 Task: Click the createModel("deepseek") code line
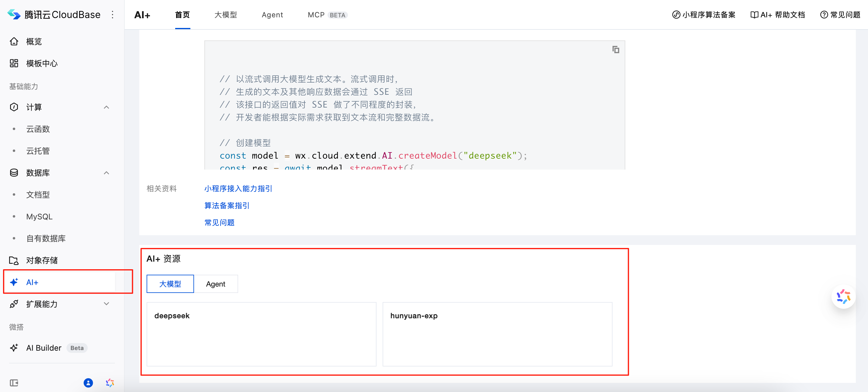coord(373,156)
